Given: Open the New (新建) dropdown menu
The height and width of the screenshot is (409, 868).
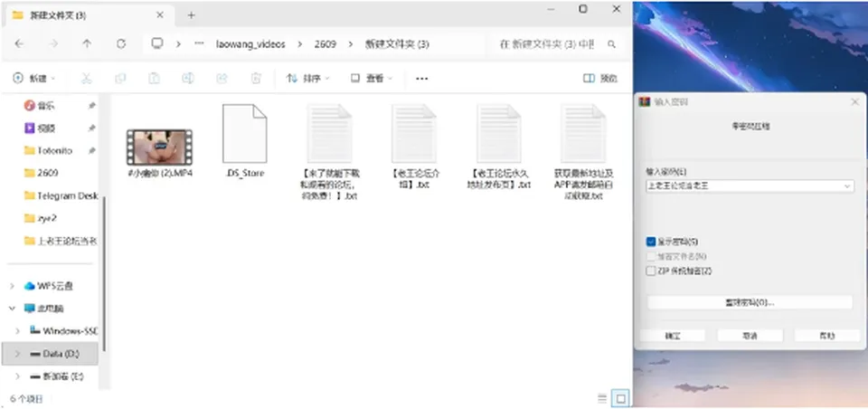Looking at the screenshot, I should (34, 79).
